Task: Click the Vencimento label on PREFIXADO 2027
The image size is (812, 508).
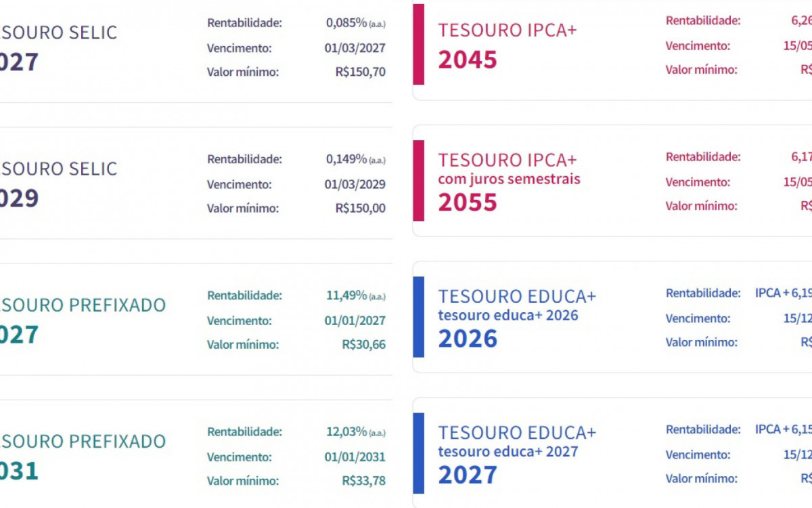Action: (x=238, y=320)
